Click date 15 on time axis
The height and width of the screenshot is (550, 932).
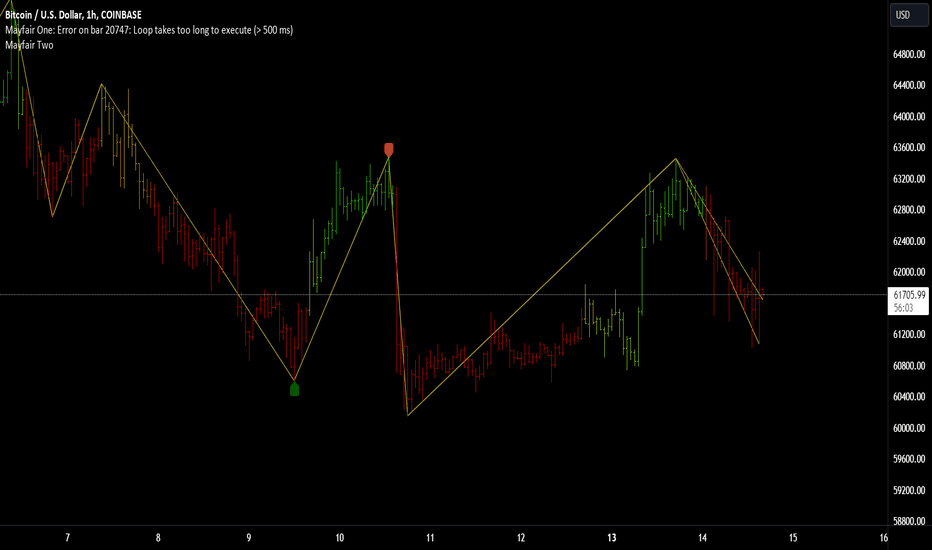[x=793, y=538]
